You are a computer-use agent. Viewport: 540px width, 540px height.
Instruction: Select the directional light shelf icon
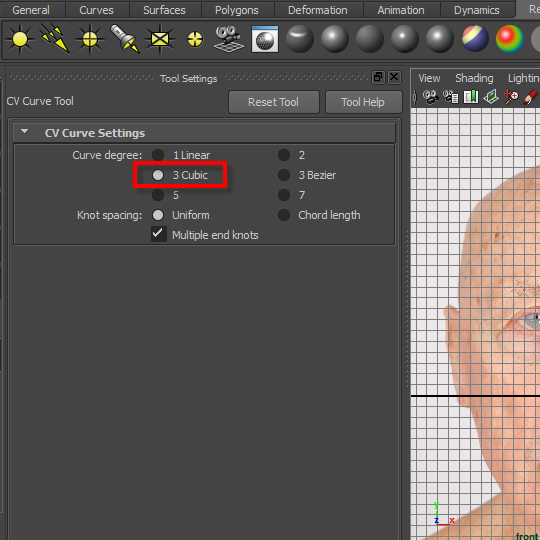pos(55,38)
